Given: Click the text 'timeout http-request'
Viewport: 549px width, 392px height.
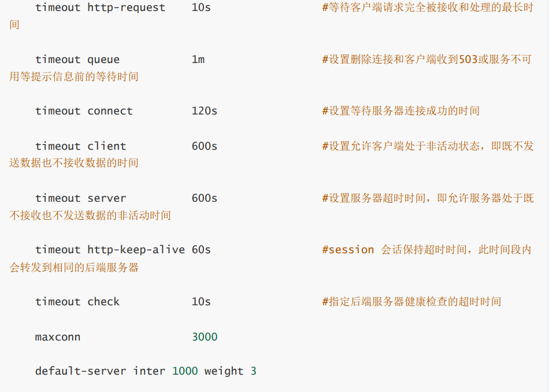Looking at the screenshot, I should pos(100,8).
